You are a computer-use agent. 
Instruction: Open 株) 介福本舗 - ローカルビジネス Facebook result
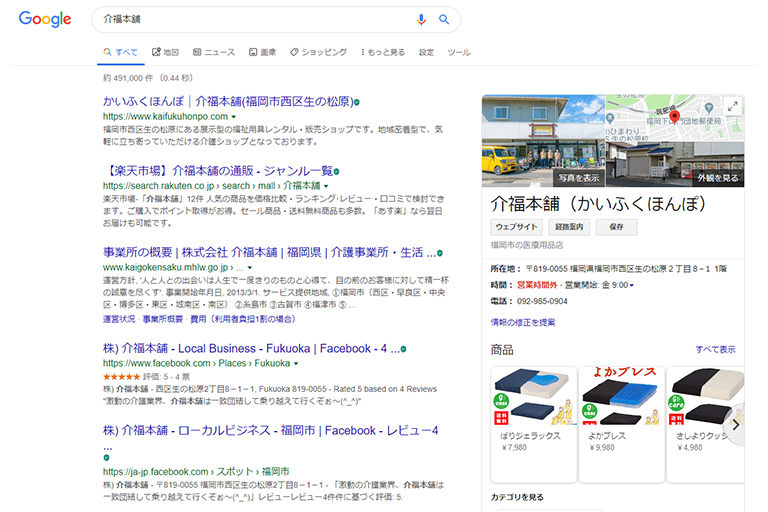click(x=270, y=431)
